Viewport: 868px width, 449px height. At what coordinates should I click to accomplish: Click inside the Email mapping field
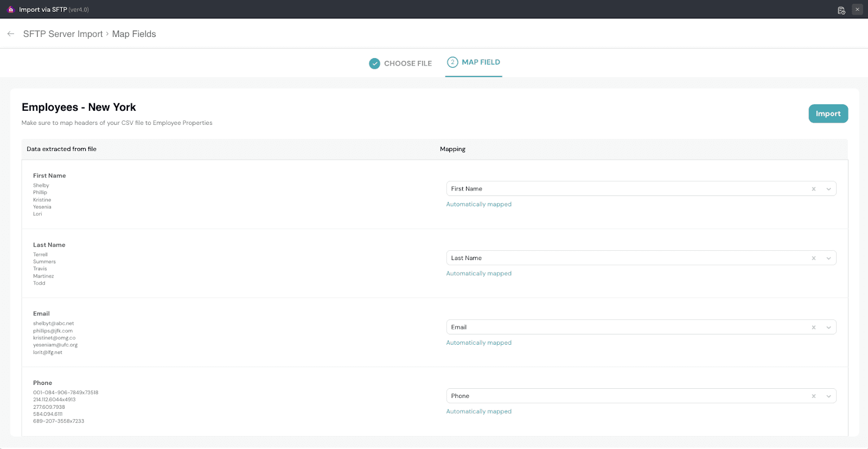pyautogui.click(x=624, y=327)
